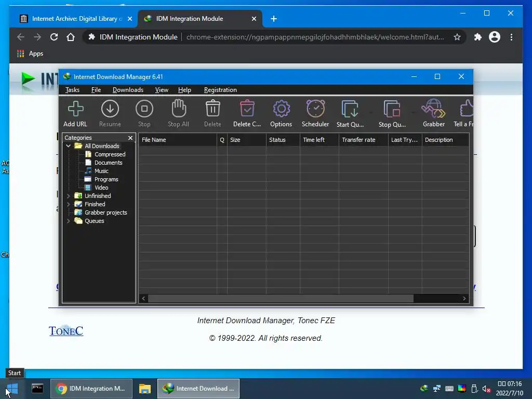
Task: Expand the Unfinished tree node
Action: (68, 196)
